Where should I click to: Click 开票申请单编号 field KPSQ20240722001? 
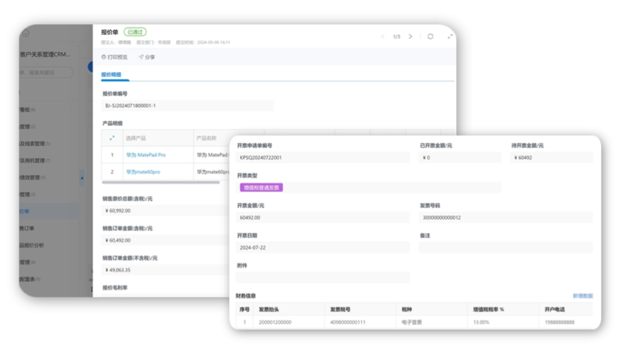[323, 158]
